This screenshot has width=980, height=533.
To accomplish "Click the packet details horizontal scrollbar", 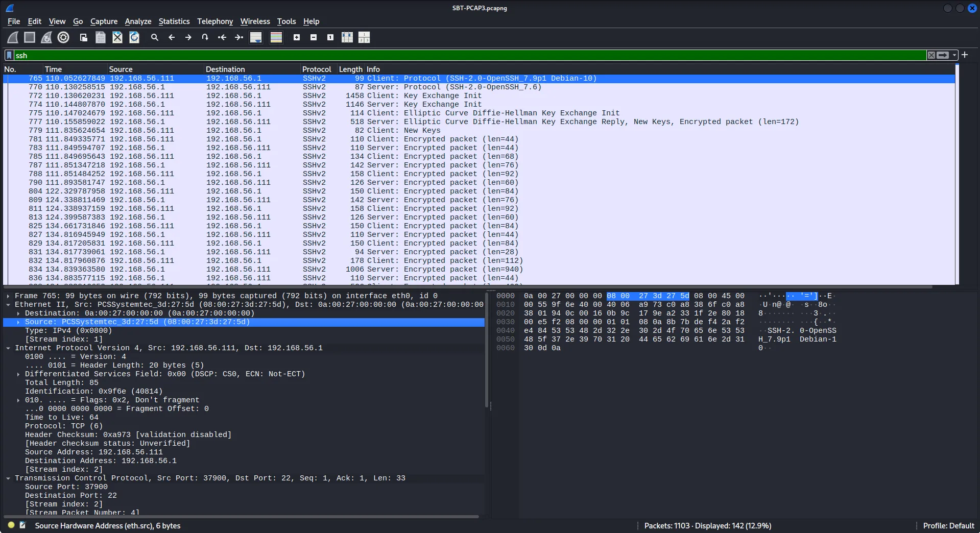I will (241, 517).
